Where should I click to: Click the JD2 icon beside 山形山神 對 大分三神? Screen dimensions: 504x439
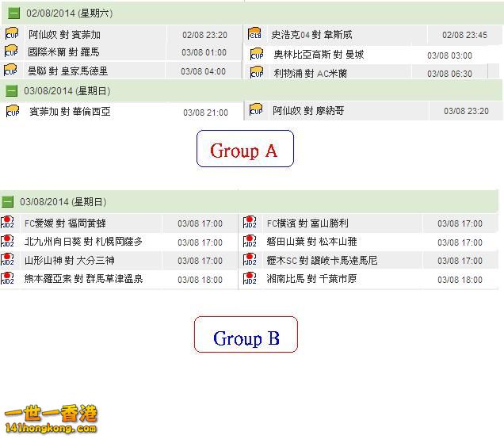7,259
